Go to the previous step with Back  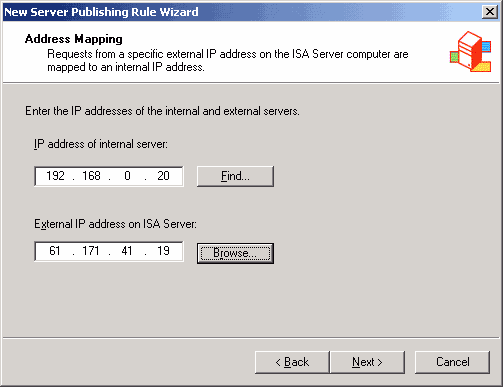pos(292,362)
